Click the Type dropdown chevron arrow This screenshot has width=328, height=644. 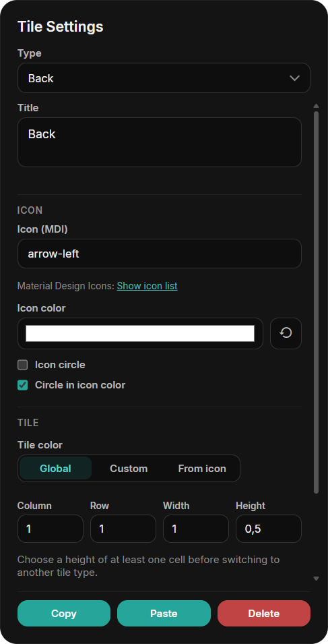point(294,78)
